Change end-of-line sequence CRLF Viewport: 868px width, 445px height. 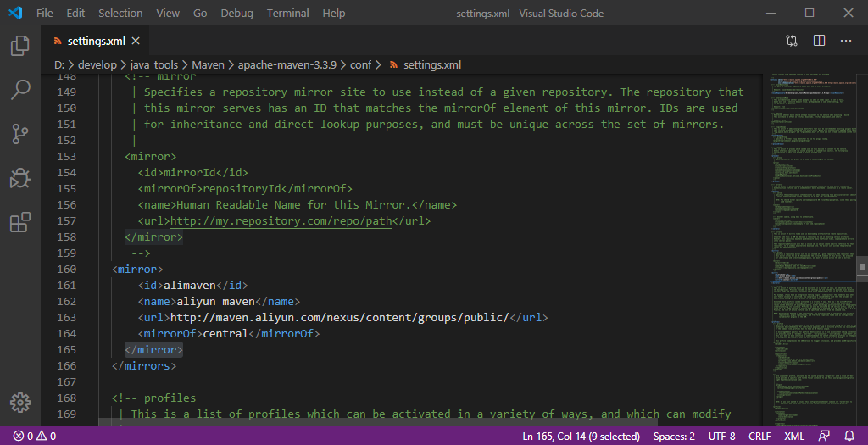click(x=759, y=437)
